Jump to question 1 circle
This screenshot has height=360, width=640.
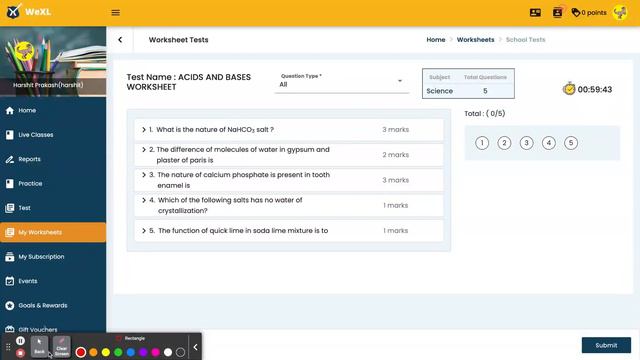pos(482,143)
